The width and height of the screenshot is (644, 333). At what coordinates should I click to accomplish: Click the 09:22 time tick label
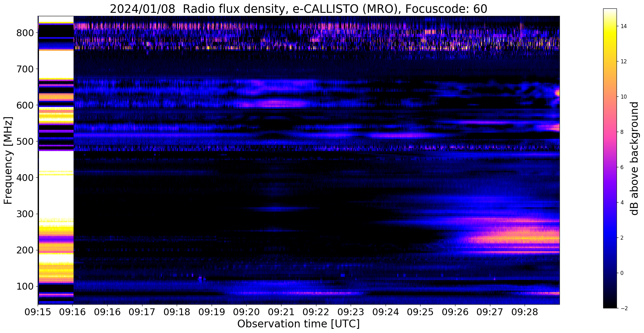316,312
